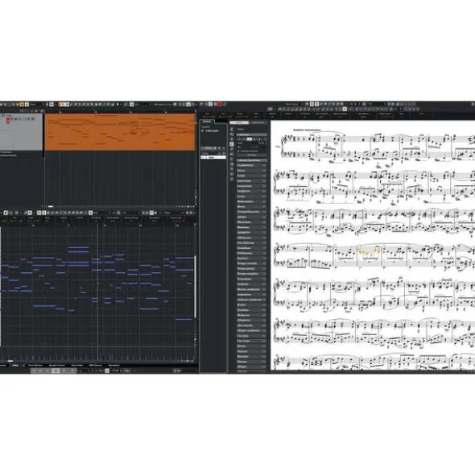
Task: Open the MIDI Remote tab
Action: pos(96,365)
